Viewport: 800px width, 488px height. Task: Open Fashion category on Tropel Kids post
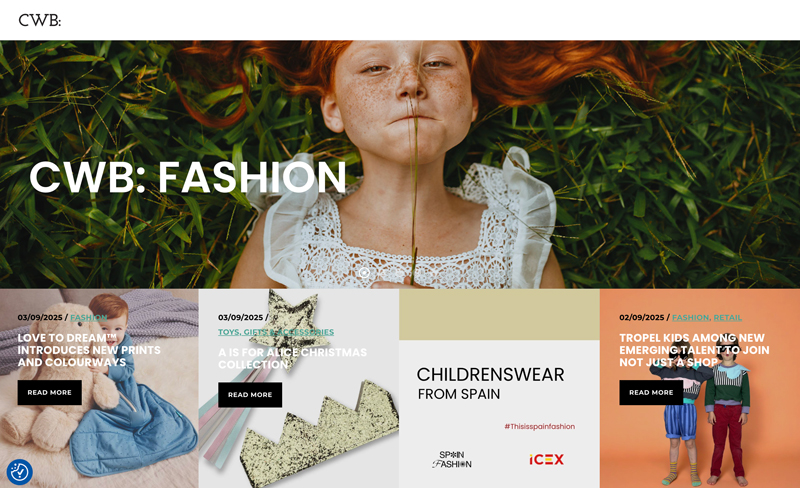click(690, 318)
